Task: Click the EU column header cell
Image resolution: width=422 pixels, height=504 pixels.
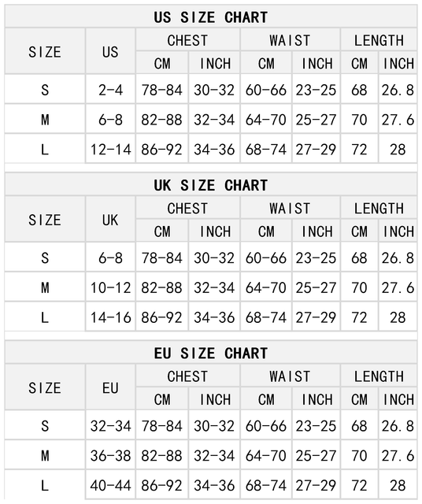Action: (x=110, y=388)
